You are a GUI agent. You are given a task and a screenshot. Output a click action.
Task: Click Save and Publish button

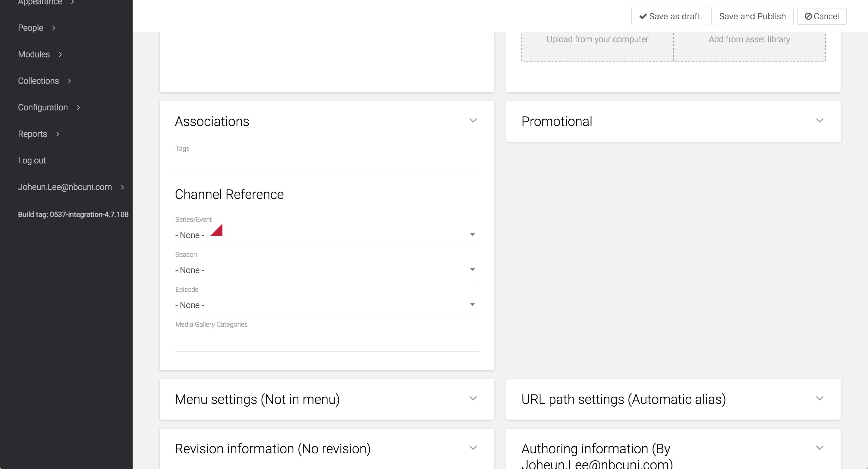coord(752,16)
